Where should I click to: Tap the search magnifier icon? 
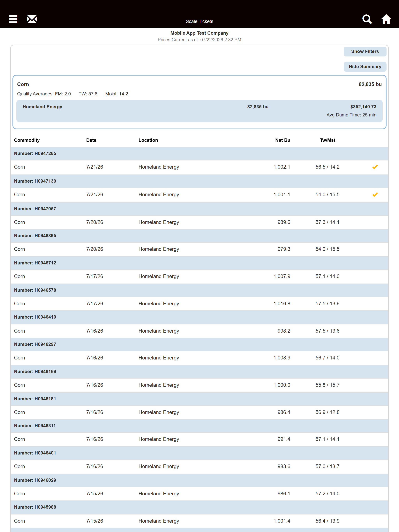[x=367, y=19]
